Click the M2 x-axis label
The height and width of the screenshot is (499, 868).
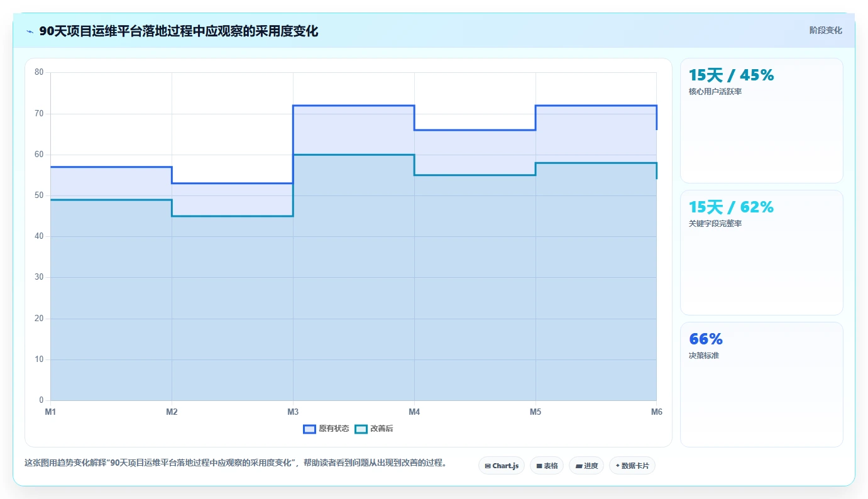pyautogui.click(x=172, y=412)
